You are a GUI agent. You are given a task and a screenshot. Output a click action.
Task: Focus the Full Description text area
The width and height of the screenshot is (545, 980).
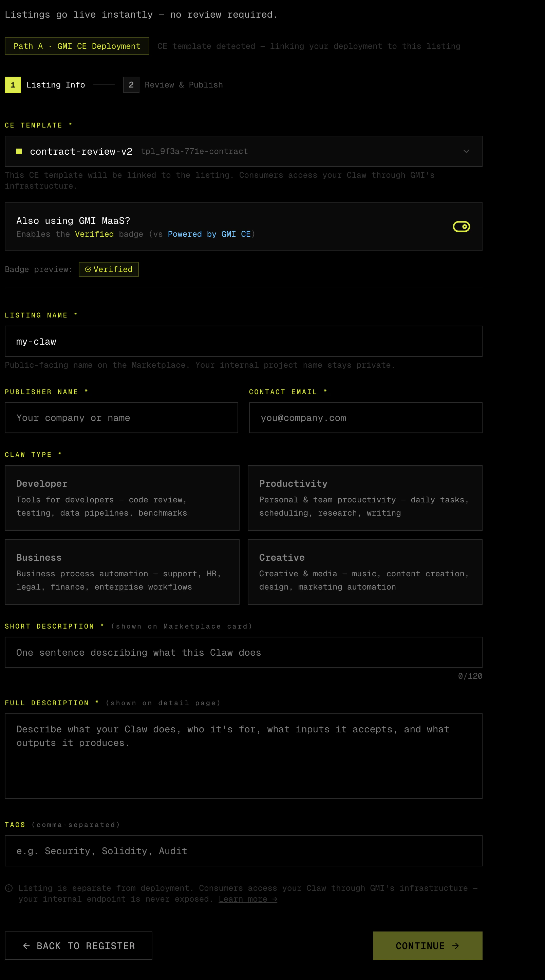244,756
